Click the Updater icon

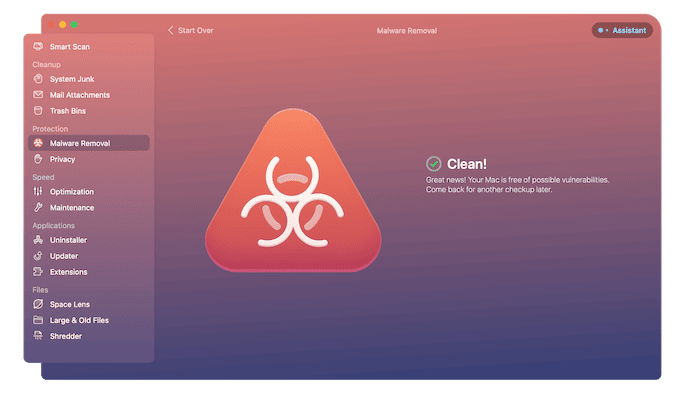(38, 255)
